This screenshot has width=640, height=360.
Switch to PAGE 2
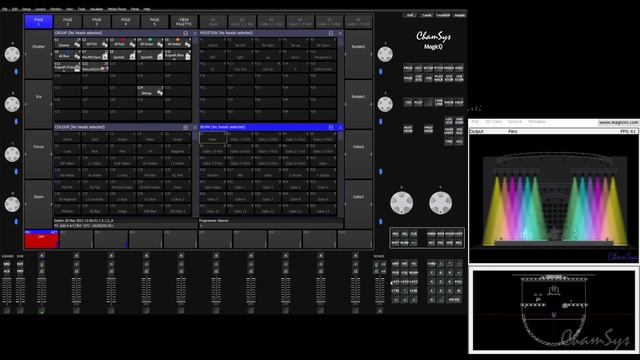(x=67, y=22)
